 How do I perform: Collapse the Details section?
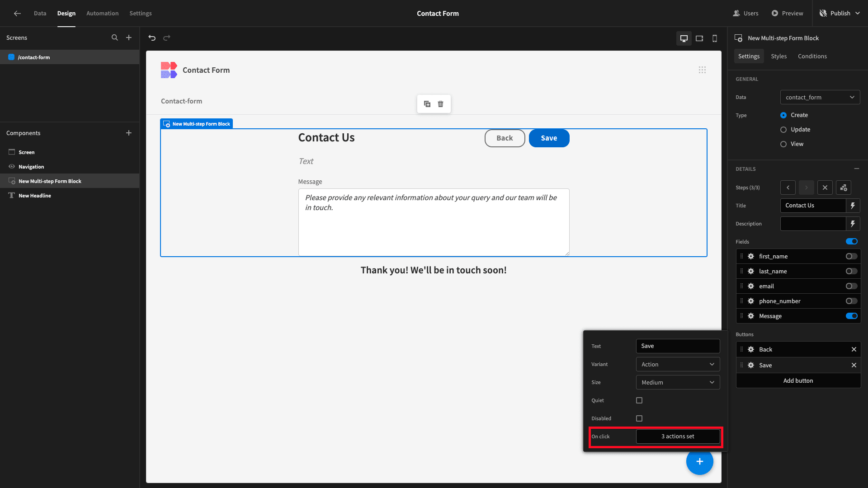(857, 169)
